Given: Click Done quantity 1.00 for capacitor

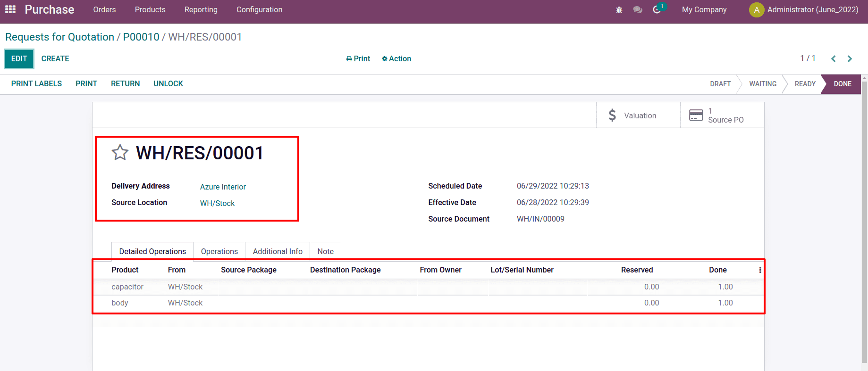Looking at the screenshot, I should pyautogui.click(x=725, y=287).
